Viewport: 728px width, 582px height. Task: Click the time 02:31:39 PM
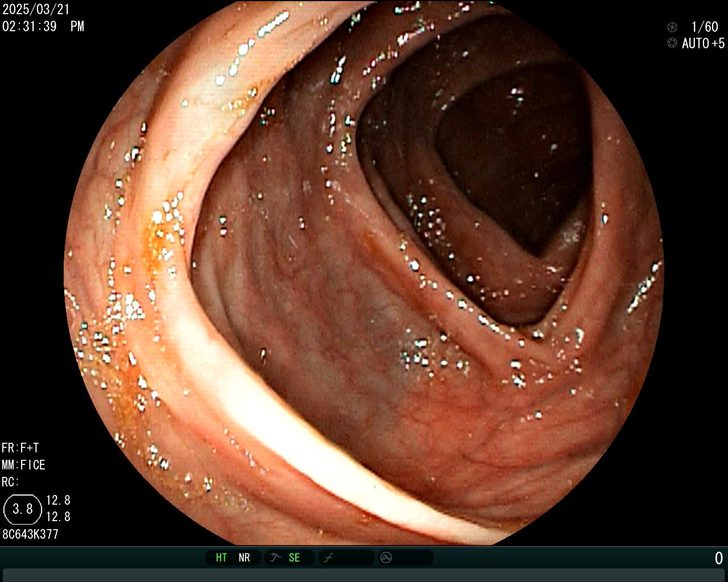pos(43,26)
